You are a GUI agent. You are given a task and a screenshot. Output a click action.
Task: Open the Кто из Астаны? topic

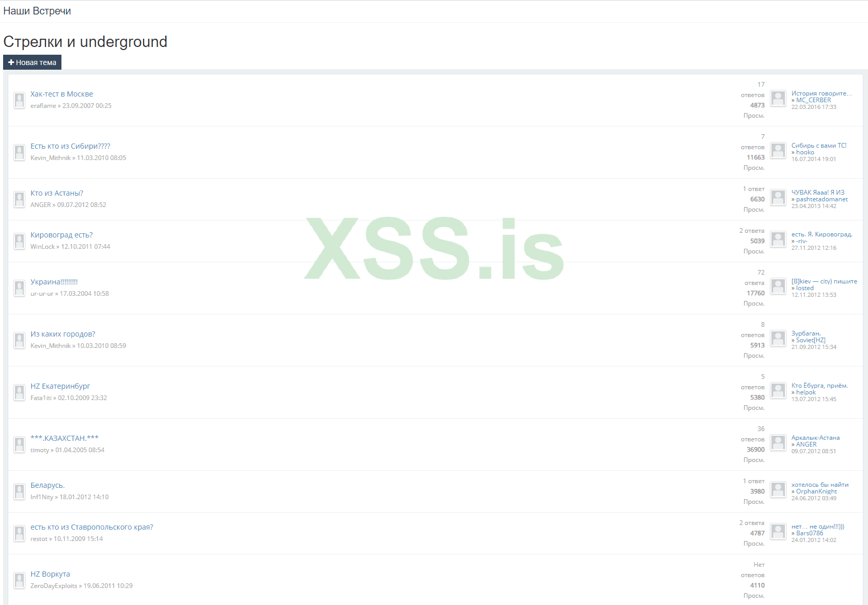point(57,193)
